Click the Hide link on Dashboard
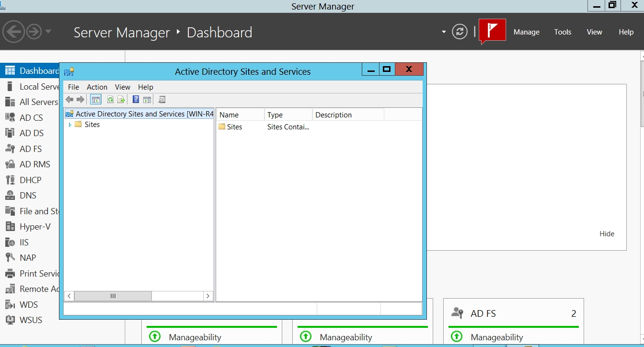The width and height of the screenshot is (644, 347). click(x=607, y=234)
